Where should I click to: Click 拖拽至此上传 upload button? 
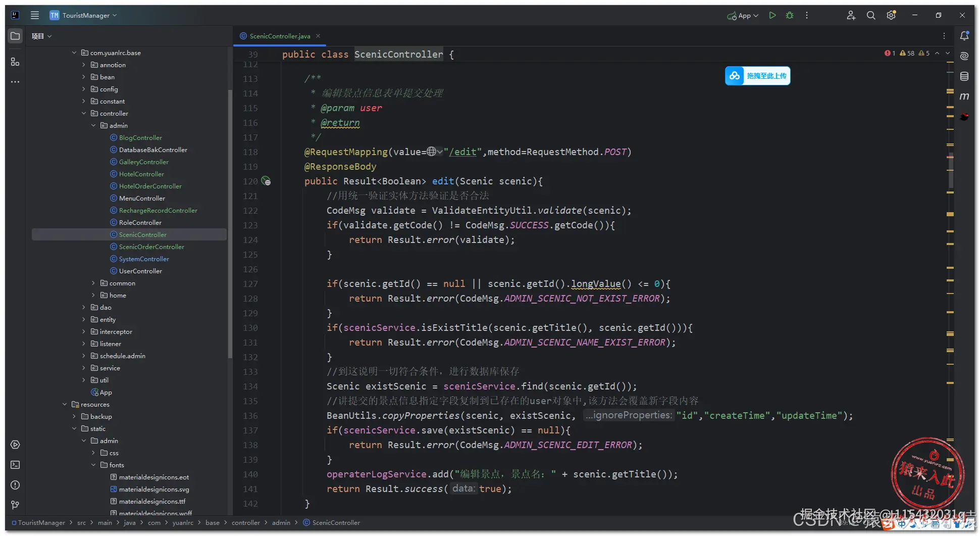coord(758,76)
